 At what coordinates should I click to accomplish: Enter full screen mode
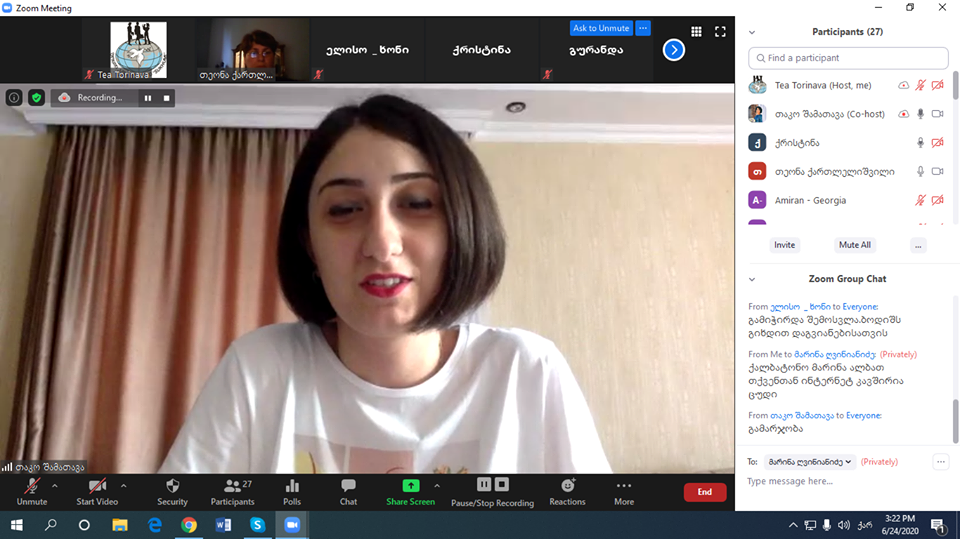(720, 31)
